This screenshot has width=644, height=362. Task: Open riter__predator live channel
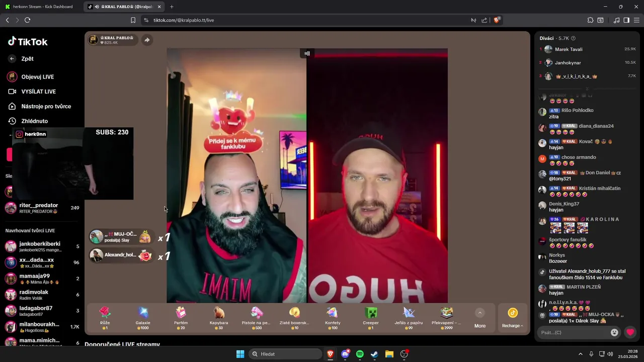tap(42, 208)
